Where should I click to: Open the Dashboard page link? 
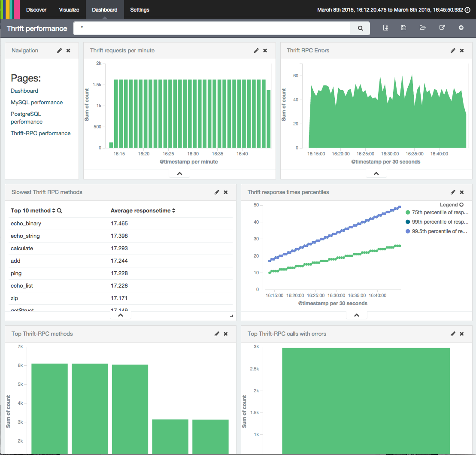coord(24,91)
